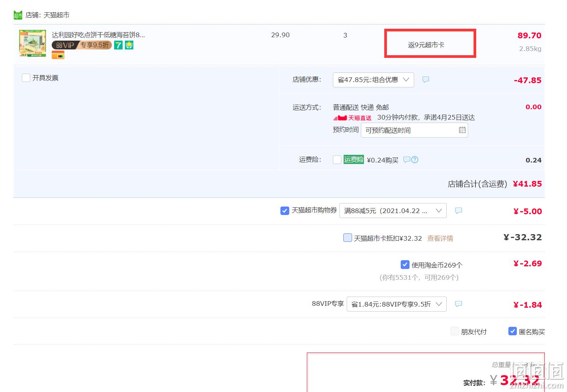The width and height of the screenshot is (567, 392).
Task: Click the -47.85 store discount amount
Action: coord(528,80)
